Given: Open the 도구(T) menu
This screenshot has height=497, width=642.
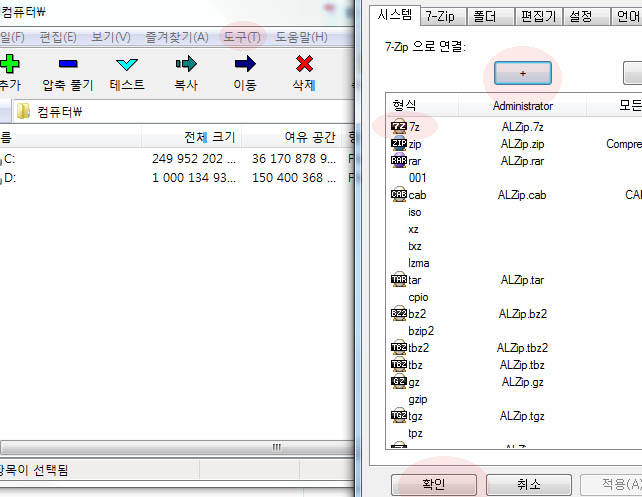Looking at the screenshot, I should (x=242, y=37).
